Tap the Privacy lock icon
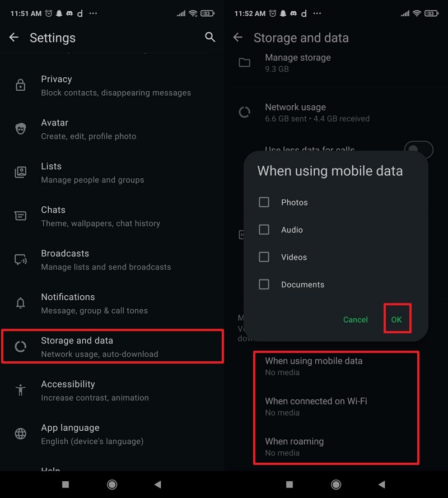 21,85
